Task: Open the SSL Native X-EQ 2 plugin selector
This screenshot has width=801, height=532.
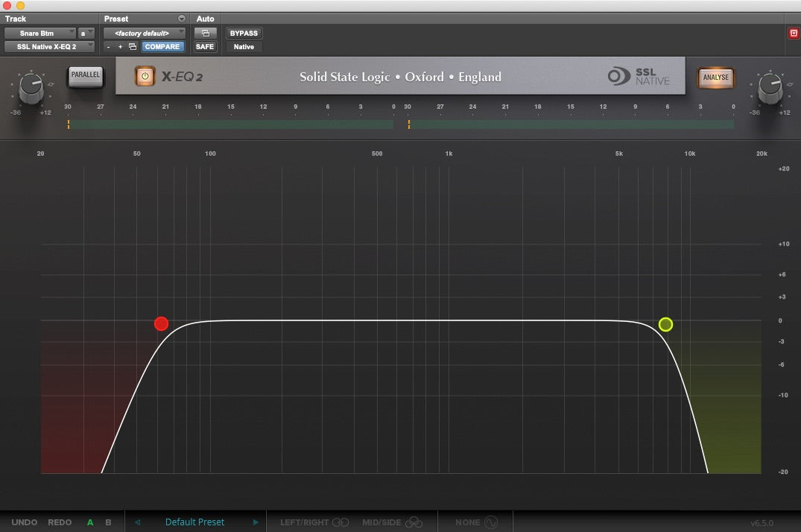Action: (50, 46)
